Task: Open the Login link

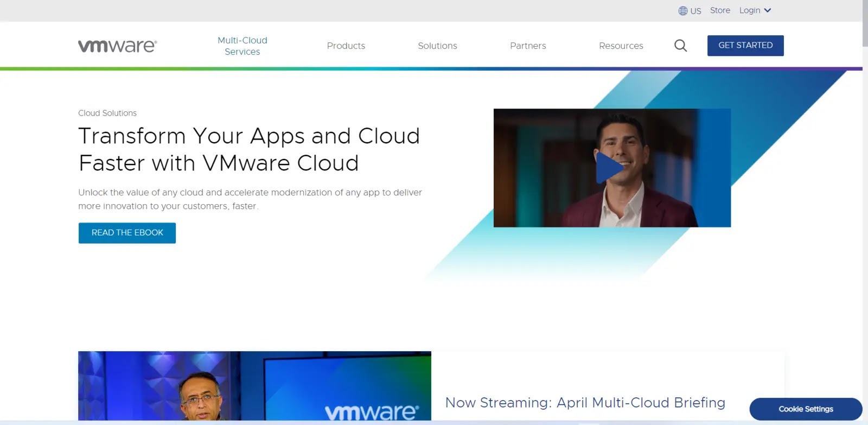Action: 749,10
